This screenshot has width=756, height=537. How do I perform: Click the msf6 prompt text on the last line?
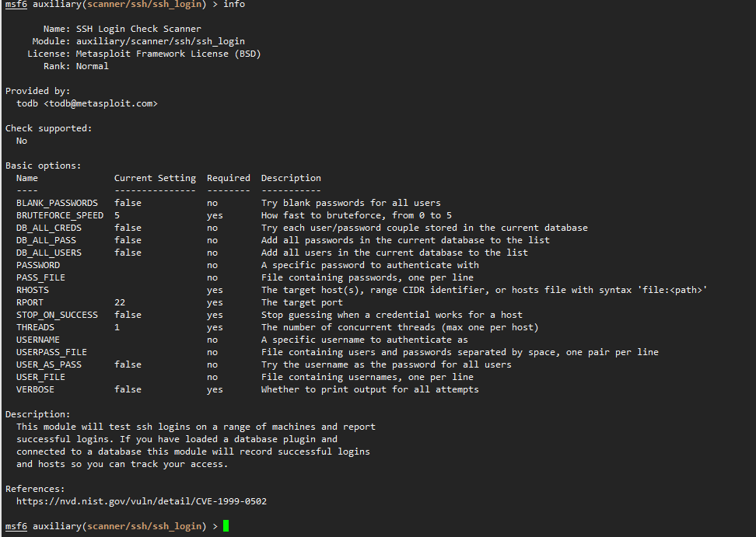16,526
